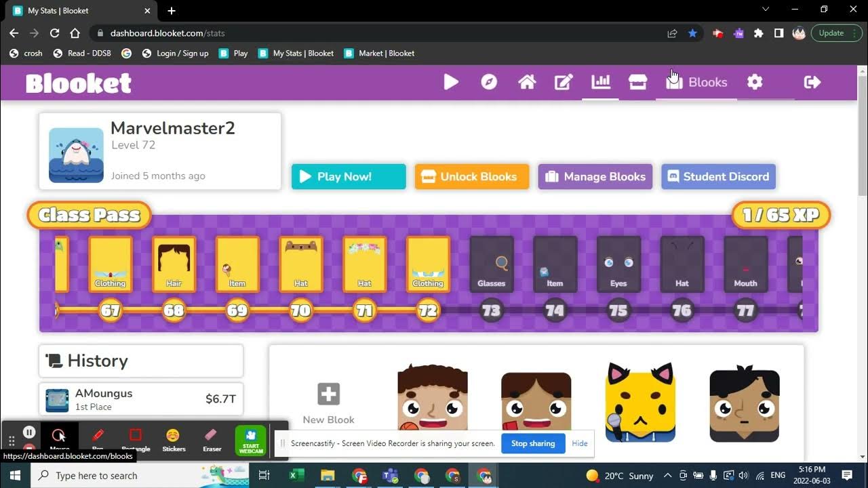This screenshot has height=488, width=868.
Task: Click the Play Now! button
Action: pyautogui.click(x=349, y=176)
